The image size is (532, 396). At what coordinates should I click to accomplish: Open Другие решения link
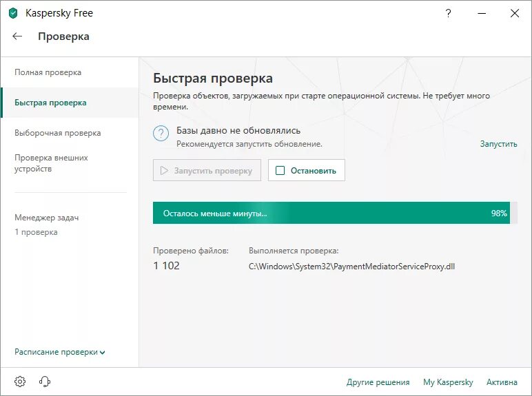pyautogui.click(x=378, y=382)
